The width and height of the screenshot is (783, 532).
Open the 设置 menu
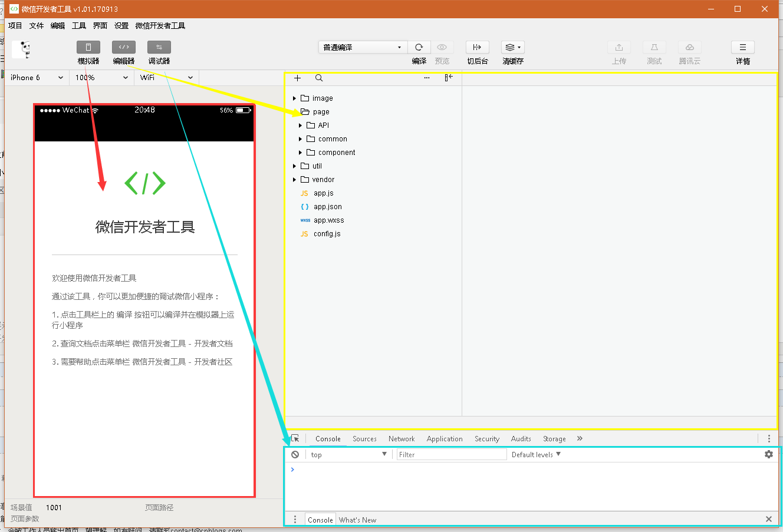coord(121,26)
